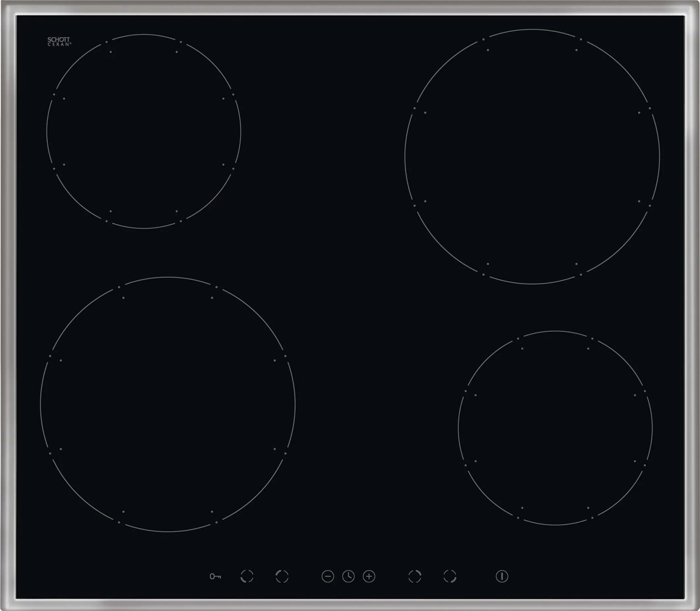Image resolution: width=700 pixels, height=611 pixels.
Task: Click the large bottom-left cooking zone center
Action: [x=168, y=404]
